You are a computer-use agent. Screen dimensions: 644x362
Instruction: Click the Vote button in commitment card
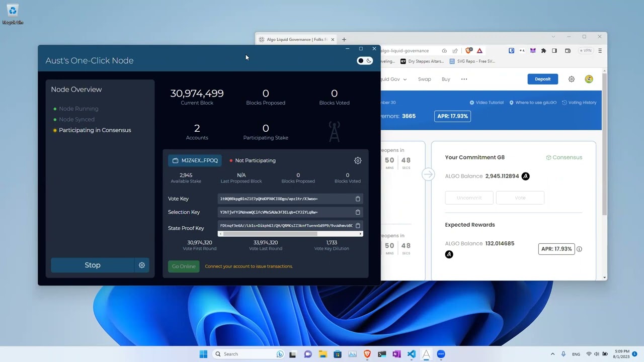[520, 198]
